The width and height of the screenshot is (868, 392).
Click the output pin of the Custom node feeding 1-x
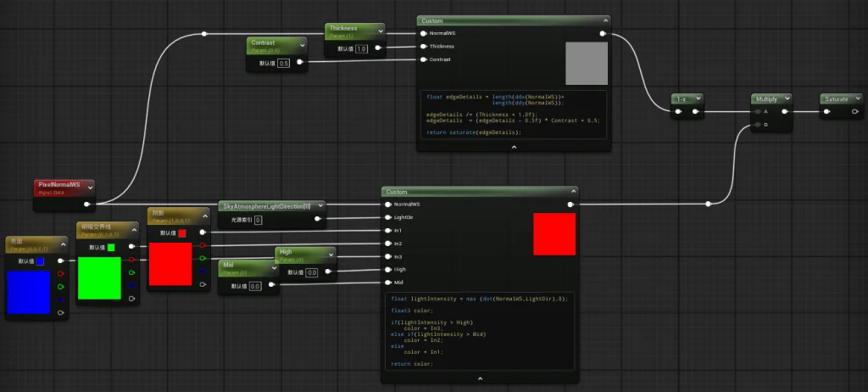click(603, 33)
